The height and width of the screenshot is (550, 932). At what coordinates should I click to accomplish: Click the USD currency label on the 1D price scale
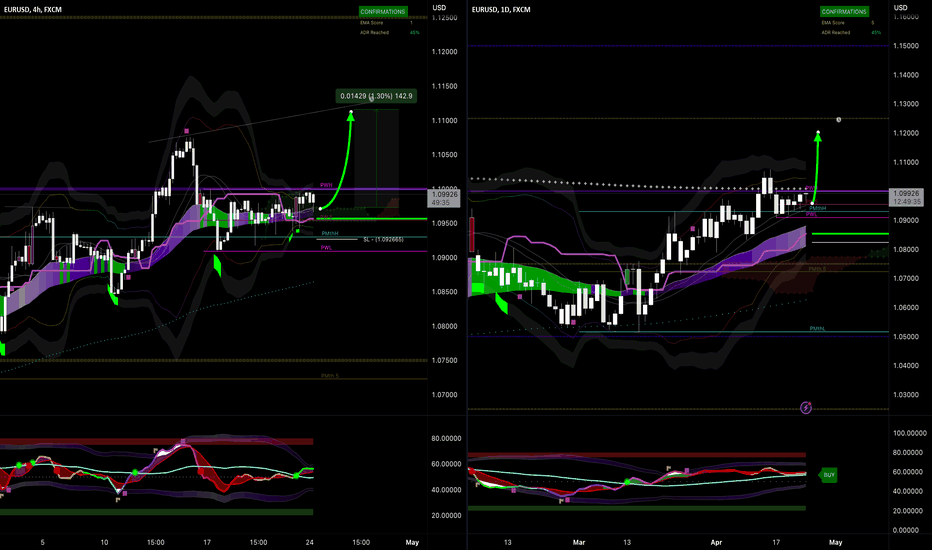click(x=901, y=8)
